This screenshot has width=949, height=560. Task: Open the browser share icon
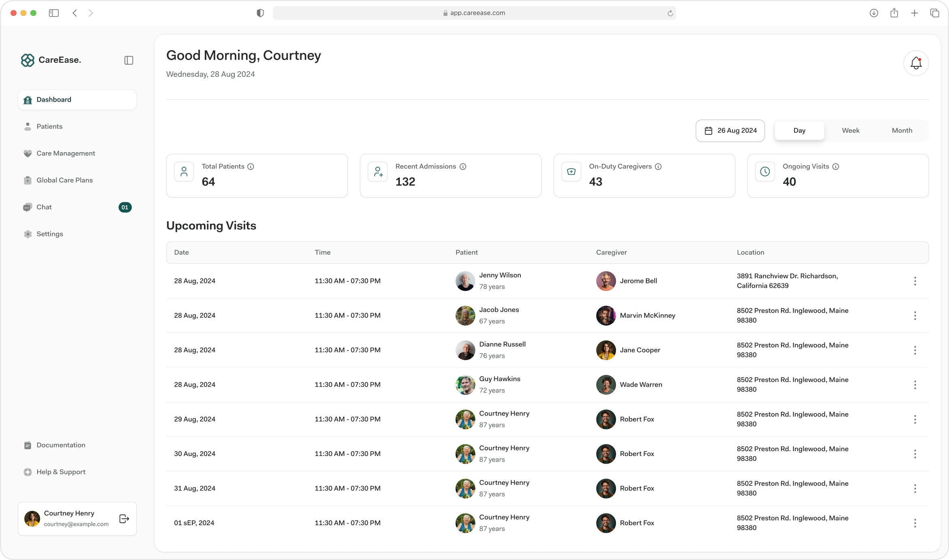coord(894,13)
